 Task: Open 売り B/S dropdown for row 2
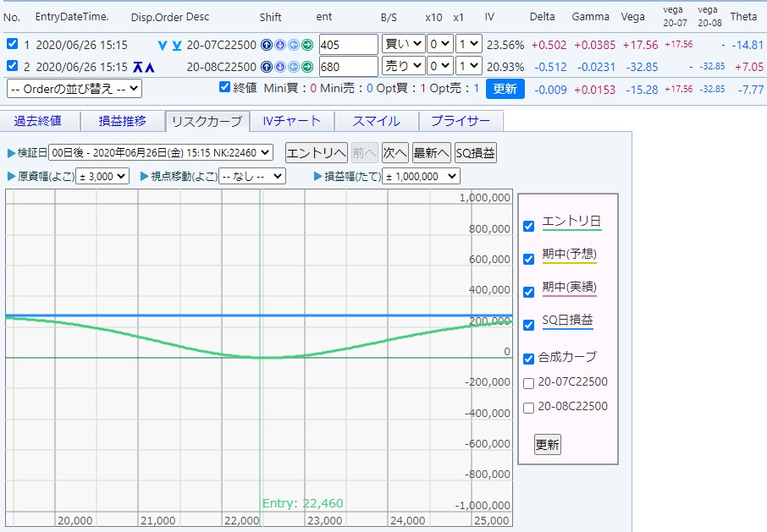[403, 66]
